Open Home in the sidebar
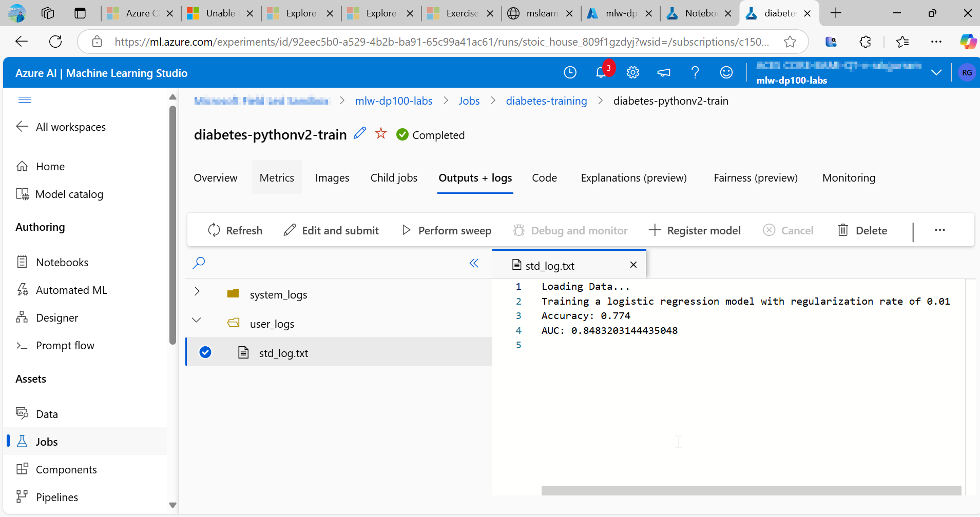 tap(41, 166)
